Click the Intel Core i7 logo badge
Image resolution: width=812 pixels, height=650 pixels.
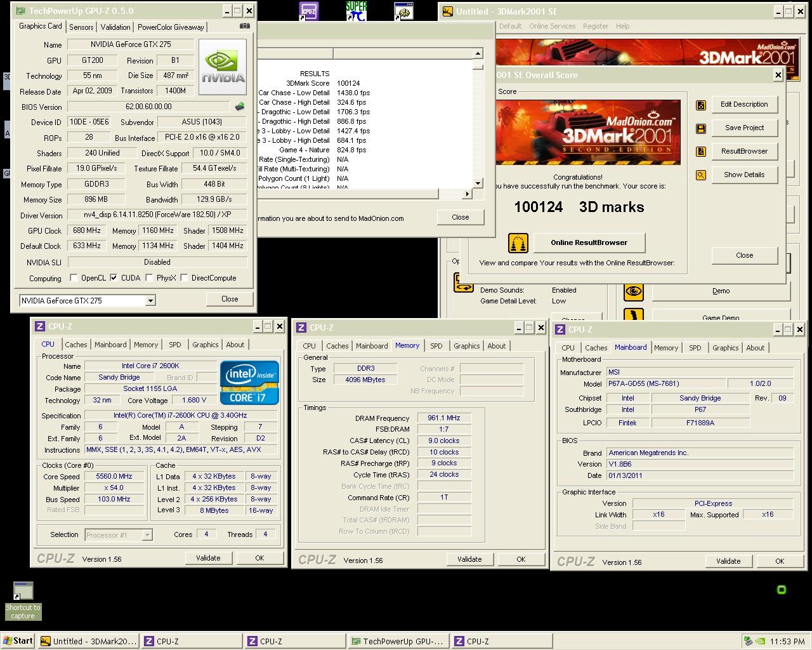pos(250,383)
